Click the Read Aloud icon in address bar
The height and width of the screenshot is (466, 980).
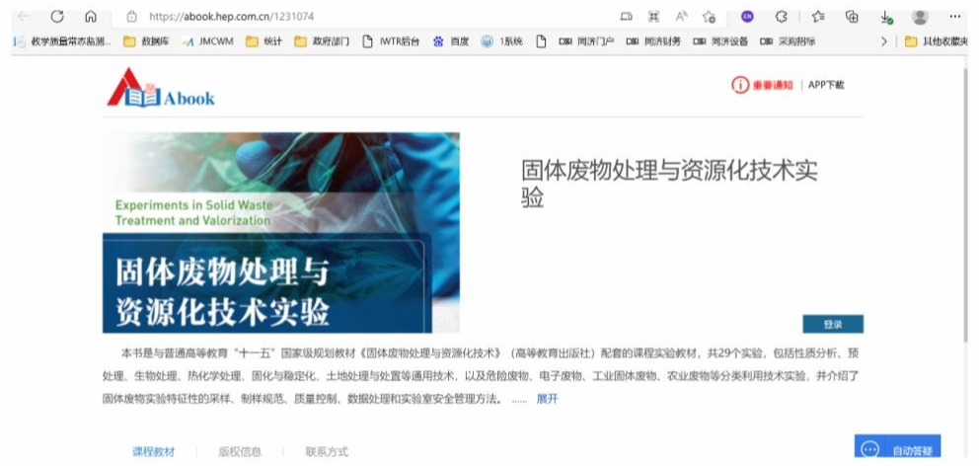(x=681, y=17)
